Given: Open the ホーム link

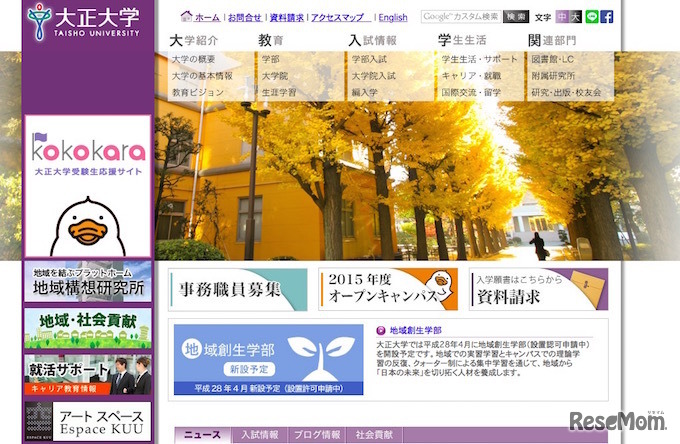Looking at the screenshot, I should tap(207, 17).
